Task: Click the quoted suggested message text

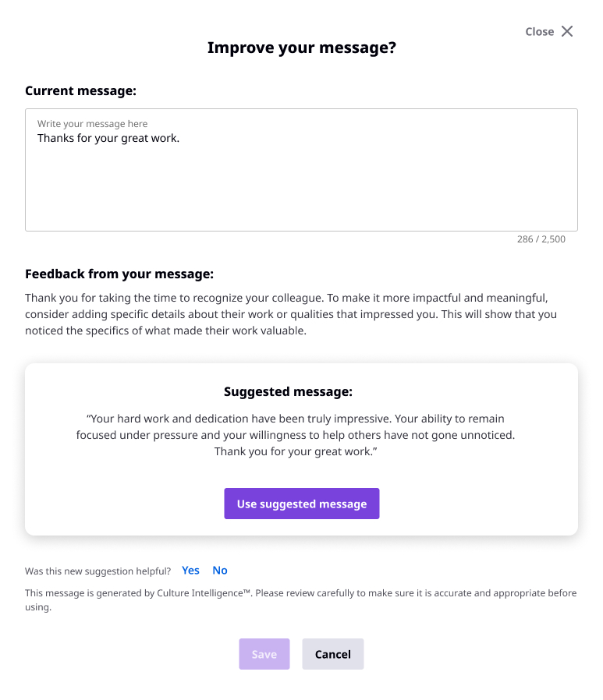Action: pyautogui.click(x=295, y=435)
